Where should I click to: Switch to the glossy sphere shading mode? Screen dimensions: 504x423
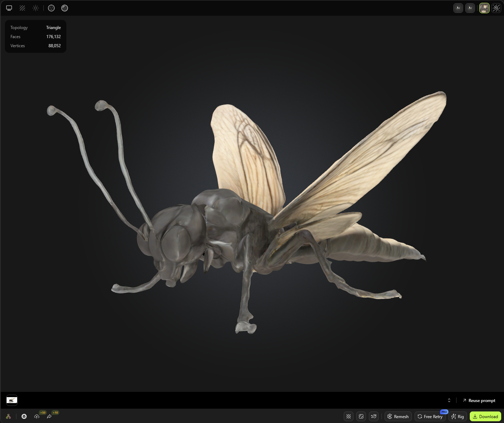click(65, 8)
